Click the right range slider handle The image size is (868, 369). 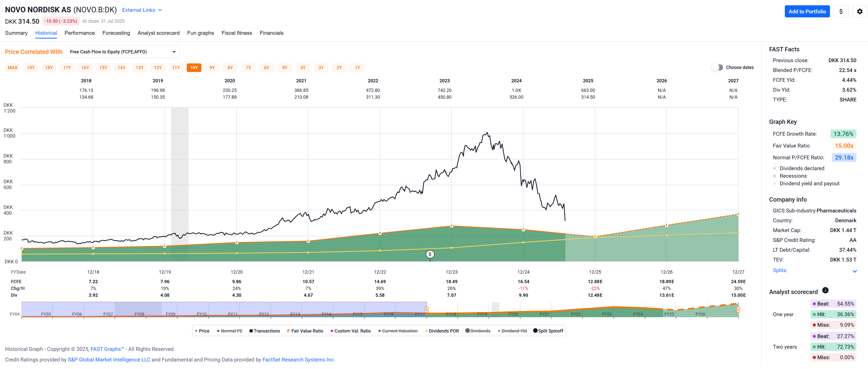pos(738,310)
